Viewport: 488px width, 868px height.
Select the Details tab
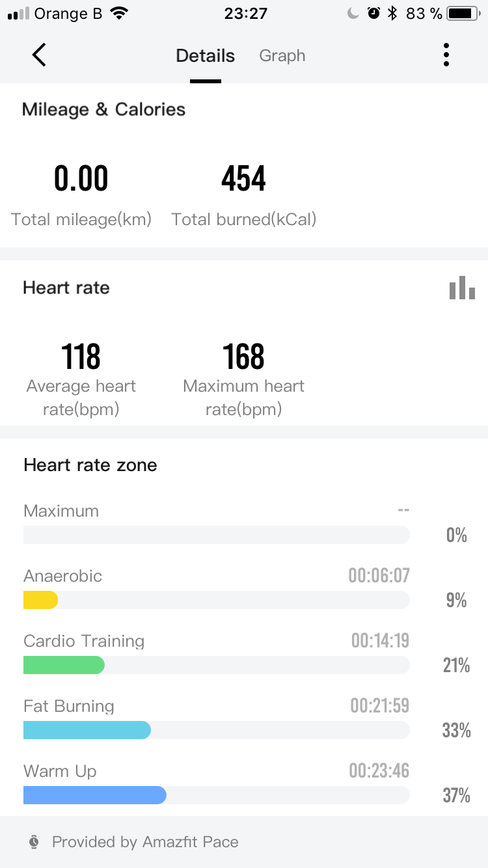pyautogui.click(x=205, y=56)
